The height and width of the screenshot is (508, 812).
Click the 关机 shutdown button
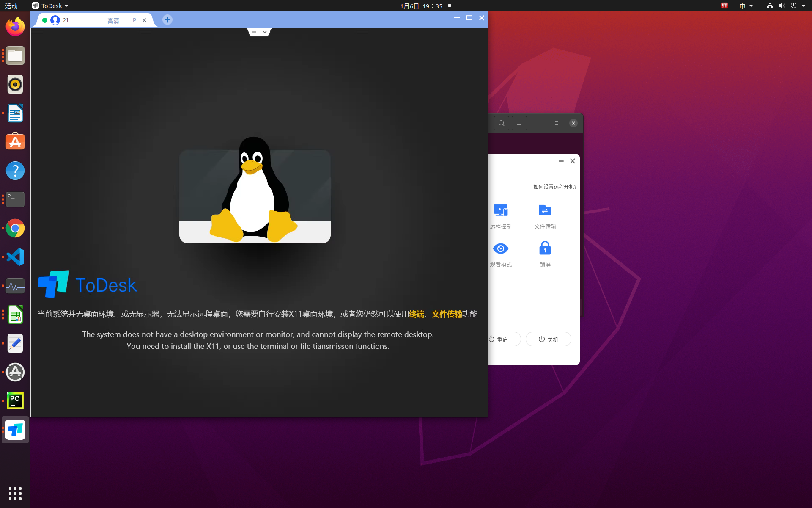549,340
